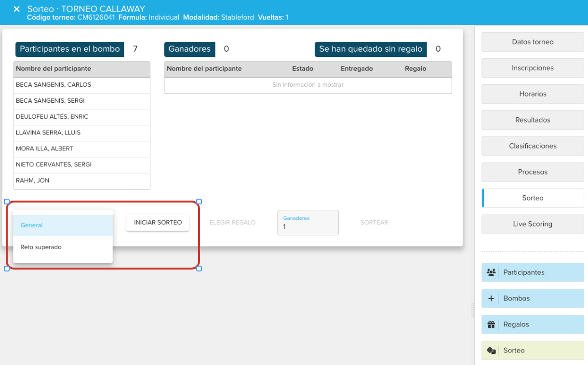Viewport: 588px width, 365px height.
Task: Choose Reto superado from dropdown list
Action: coord(63,247)
